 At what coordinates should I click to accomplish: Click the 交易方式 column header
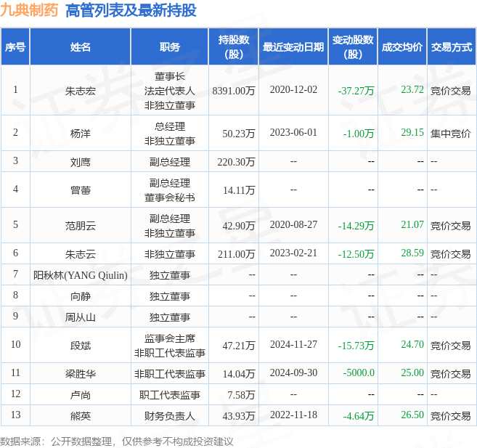(x=452, y=47)
